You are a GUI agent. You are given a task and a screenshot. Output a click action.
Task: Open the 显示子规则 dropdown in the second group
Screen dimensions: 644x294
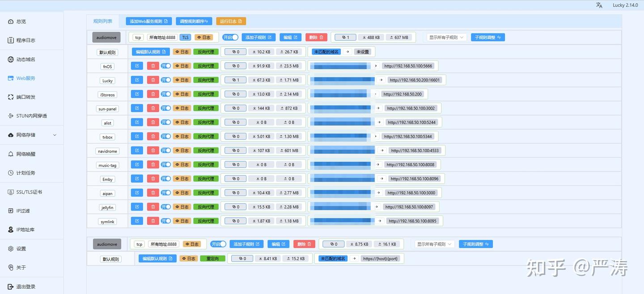(x=433, y=244)
